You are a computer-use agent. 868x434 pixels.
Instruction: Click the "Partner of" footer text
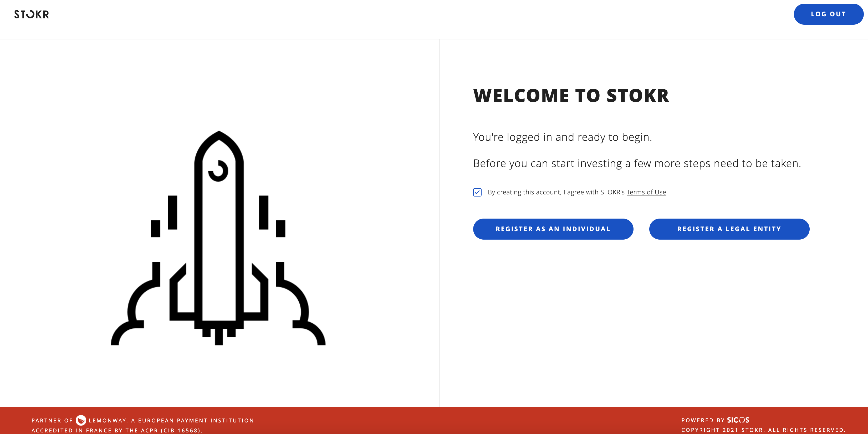coord(52,421)
